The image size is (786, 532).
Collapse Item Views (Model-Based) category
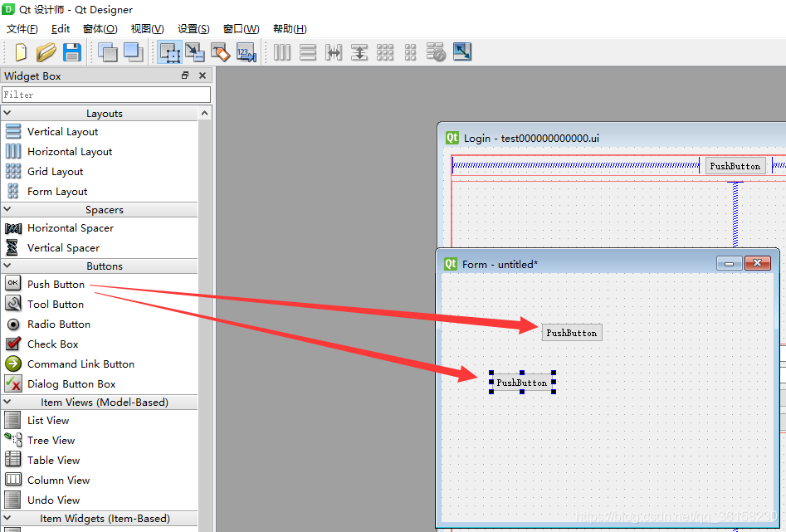[x=7, y=403]
